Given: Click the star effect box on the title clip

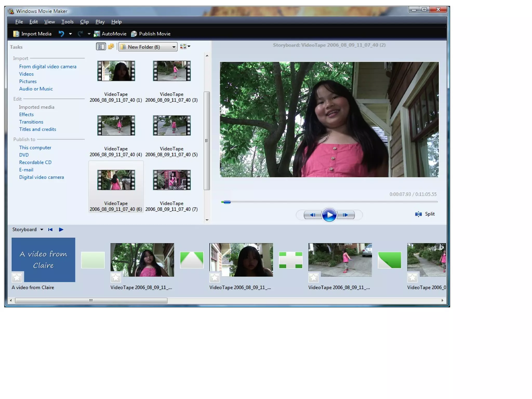Looking at the screenshot, I should pyautogui.click(x=17, y=277).
